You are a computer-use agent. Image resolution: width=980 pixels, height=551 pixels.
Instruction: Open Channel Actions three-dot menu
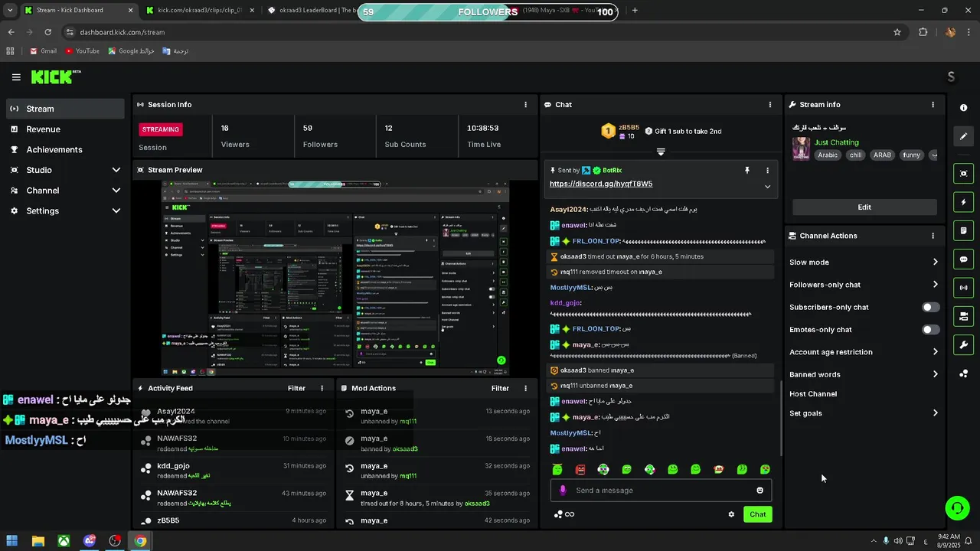[933, 236]
